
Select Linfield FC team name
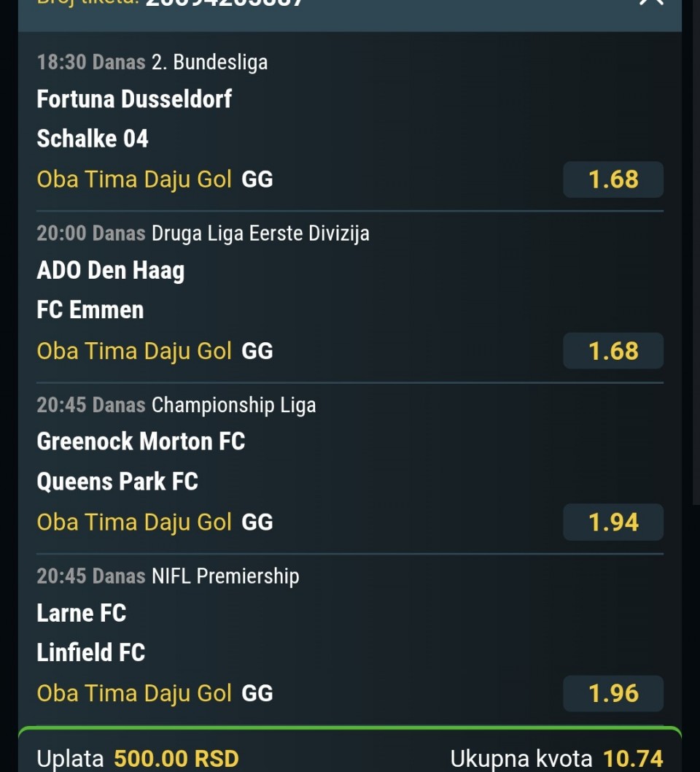91,652
